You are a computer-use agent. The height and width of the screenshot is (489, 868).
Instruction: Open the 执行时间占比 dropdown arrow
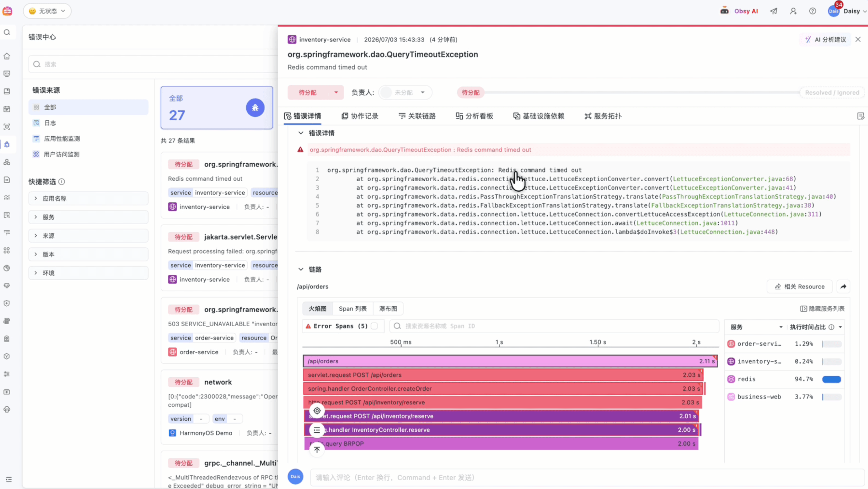point(840,327)
